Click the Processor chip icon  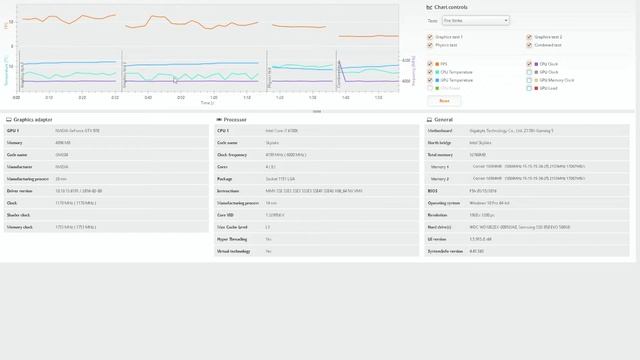click(x=219, y=120)
